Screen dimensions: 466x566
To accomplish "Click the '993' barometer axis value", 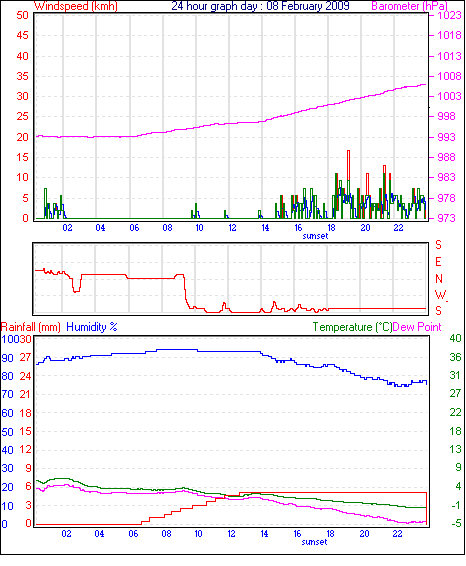I will pyautogui.click(x=447, y=137).
